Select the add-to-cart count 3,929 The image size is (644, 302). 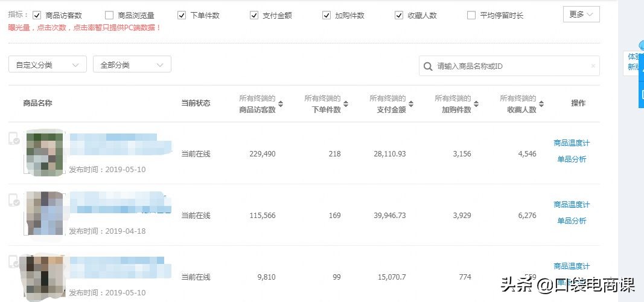point(462,216)
